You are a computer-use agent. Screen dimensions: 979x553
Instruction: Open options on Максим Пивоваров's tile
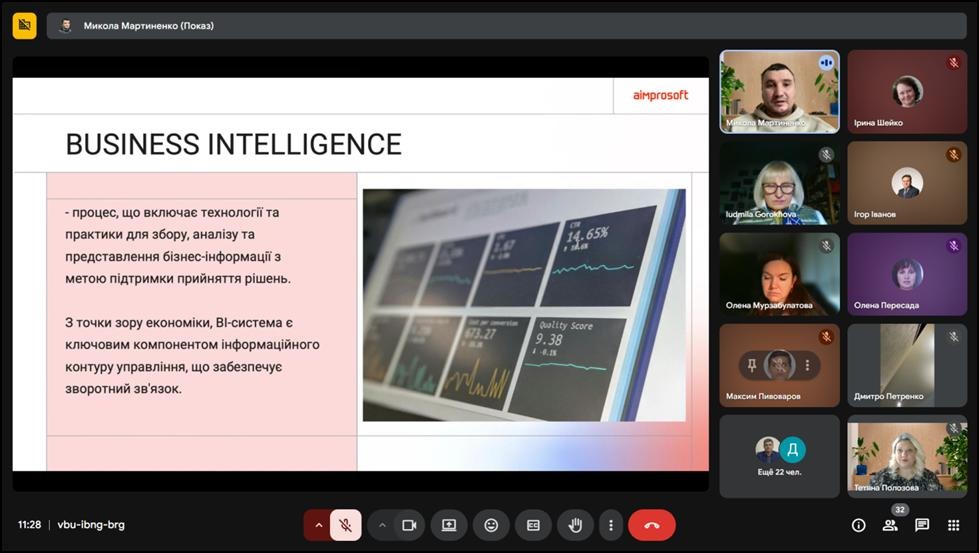click(x=807, y=365)
